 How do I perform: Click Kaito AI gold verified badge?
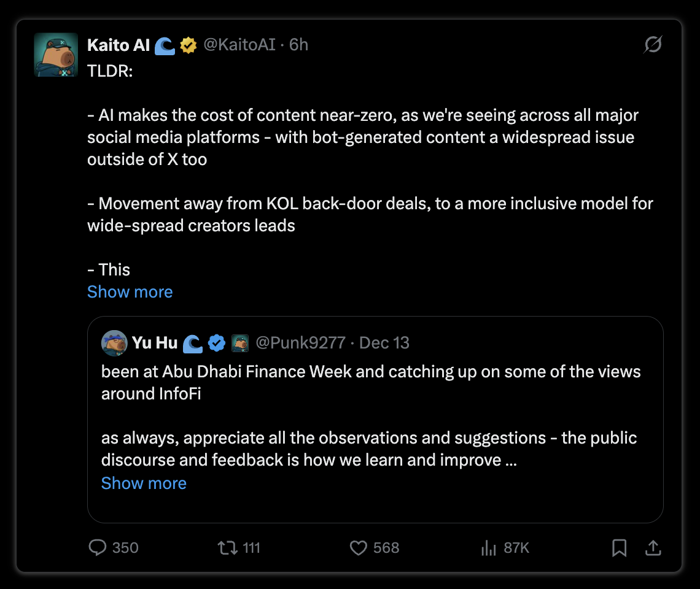click(189, 45)
